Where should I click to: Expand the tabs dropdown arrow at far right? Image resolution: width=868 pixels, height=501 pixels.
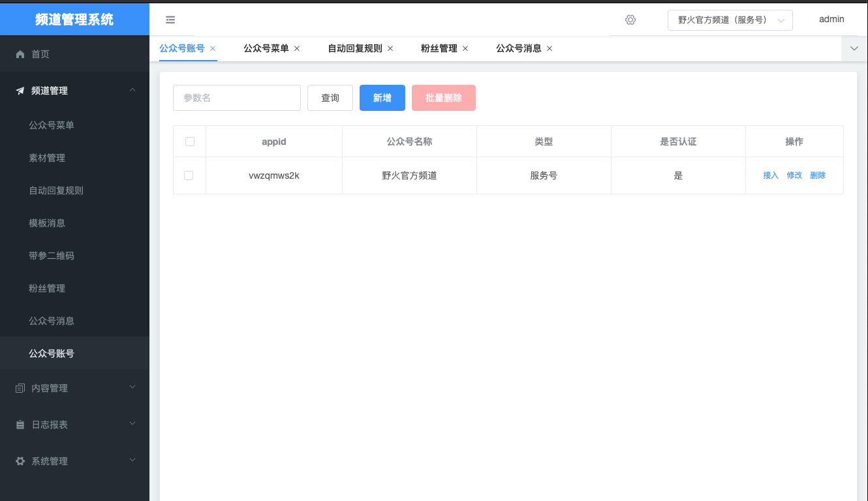coord(854,48)
